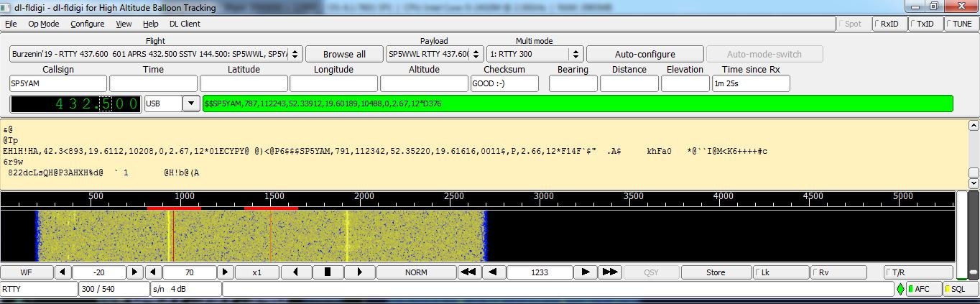
Task: Click the fast forward cursor double-arrow button
Action: (610, 272)
